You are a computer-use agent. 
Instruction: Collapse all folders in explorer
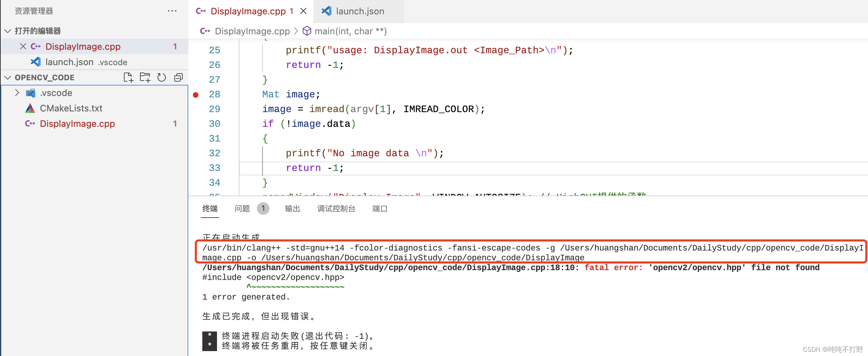[178, 77]
